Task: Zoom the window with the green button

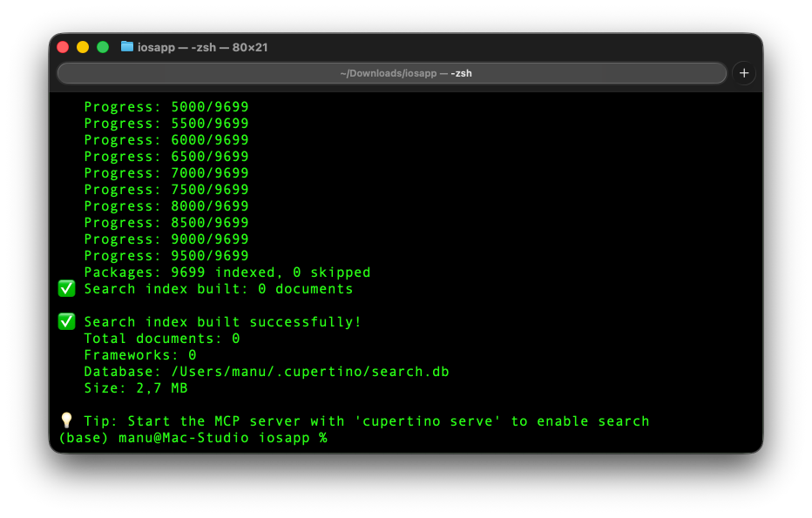Action: pyautogui.click(x=103, y=47)
